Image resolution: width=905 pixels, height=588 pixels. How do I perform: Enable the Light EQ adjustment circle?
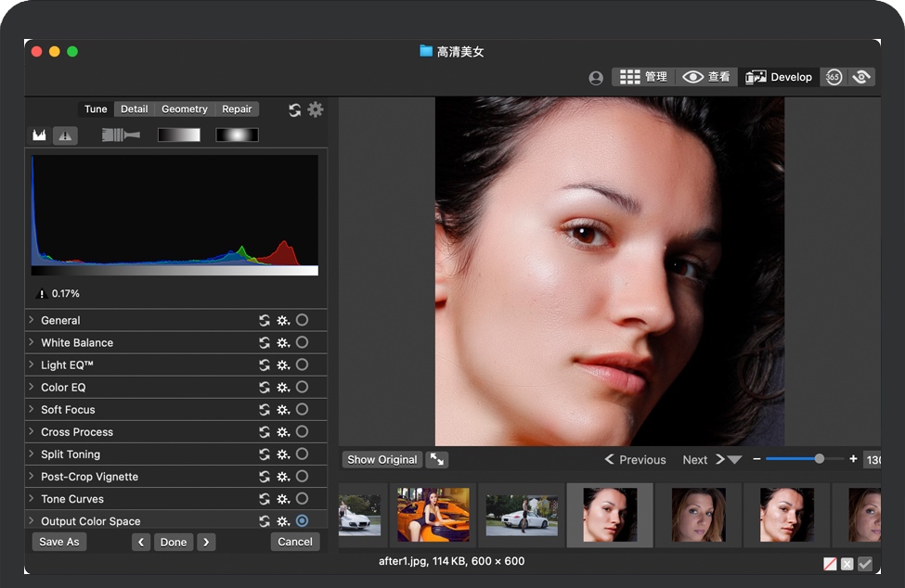pos(302,364)
